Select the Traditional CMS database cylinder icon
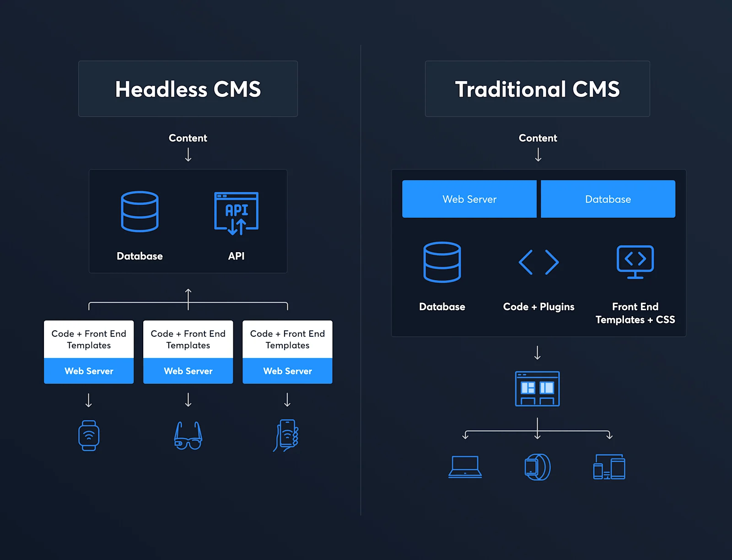The width and height of the screenshot is (732, 560). click(x=442, y=262)
